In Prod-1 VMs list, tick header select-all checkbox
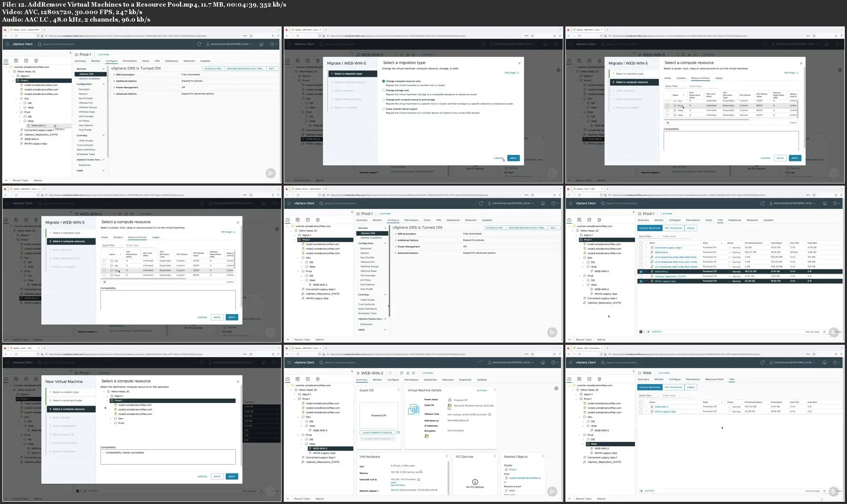The width and height of the screenshot is (847, 504). pos(641,243)
